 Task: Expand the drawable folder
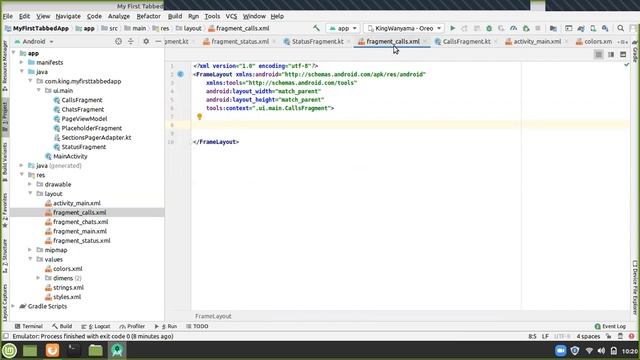coord(30,184)
